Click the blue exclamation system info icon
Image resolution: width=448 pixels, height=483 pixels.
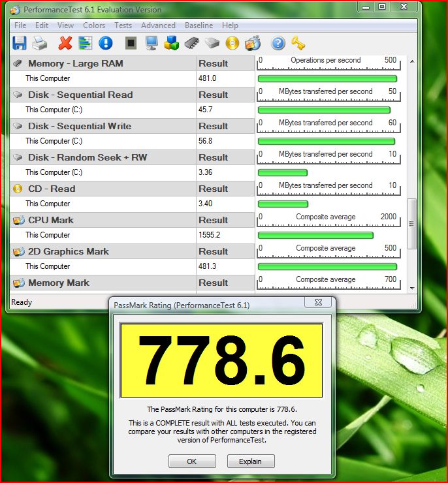[x=105, y=43]
